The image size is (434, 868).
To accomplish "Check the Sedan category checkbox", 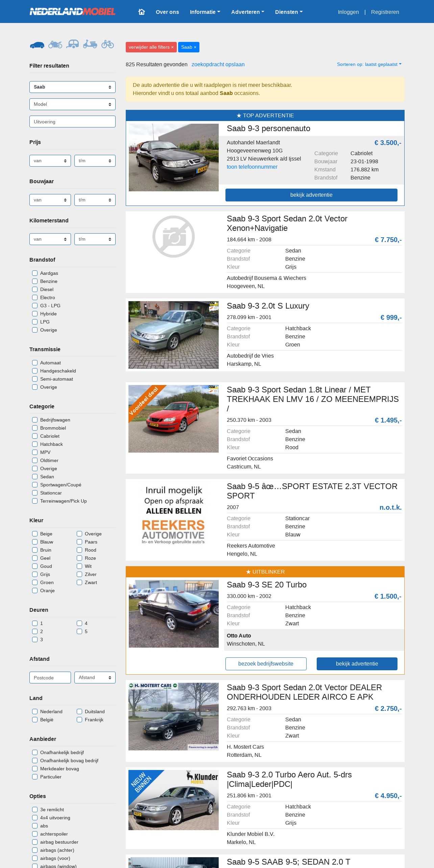I will click(x=35, y=477).
